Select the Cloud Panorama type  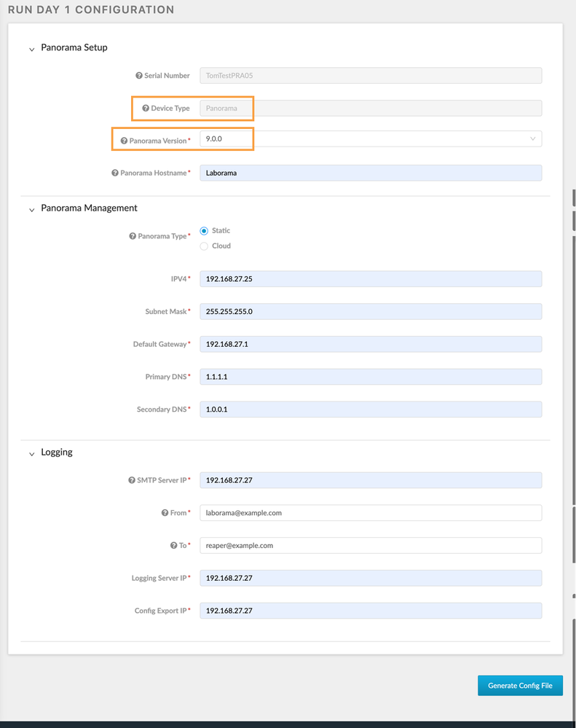tap(204, 246)
